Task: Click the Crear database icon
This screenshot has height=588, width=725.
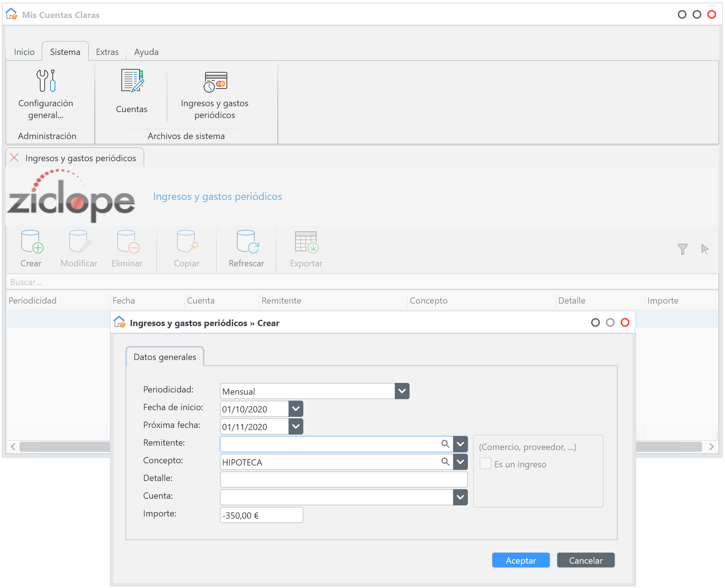Action: click(x=32, y=242)
